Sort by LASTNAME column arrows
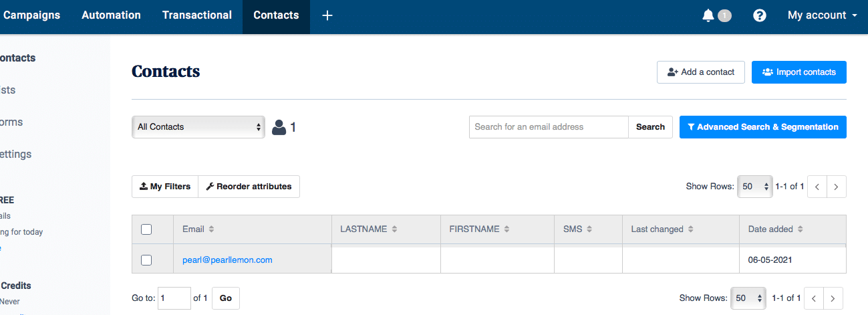 pyautogui.click(x=394, y=229)
